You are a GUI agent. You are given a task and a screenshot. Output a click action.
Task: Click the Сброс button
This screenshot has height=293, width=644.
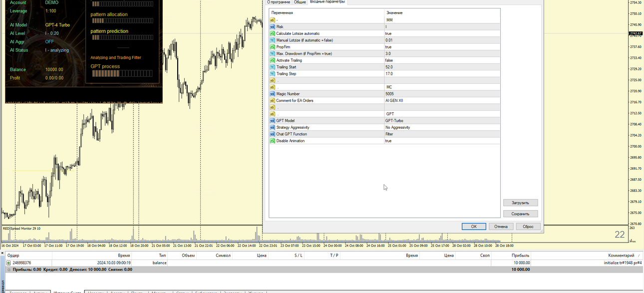click(528, 226)
